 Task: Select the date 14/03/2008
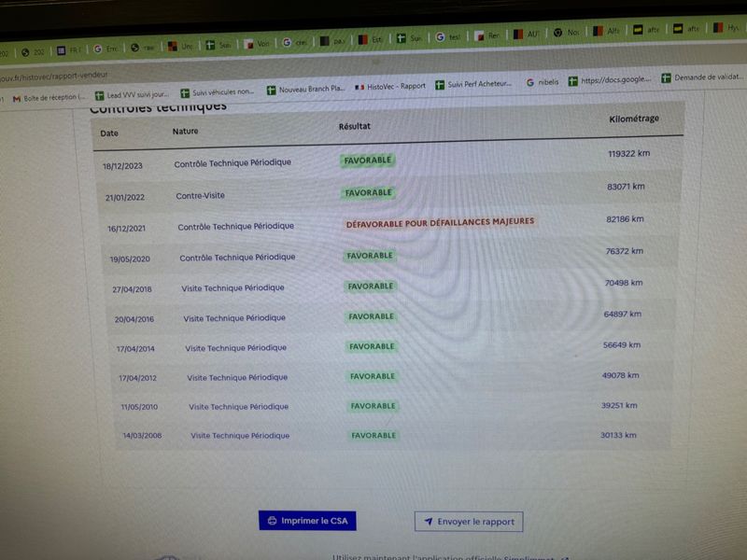pos(142,435)
